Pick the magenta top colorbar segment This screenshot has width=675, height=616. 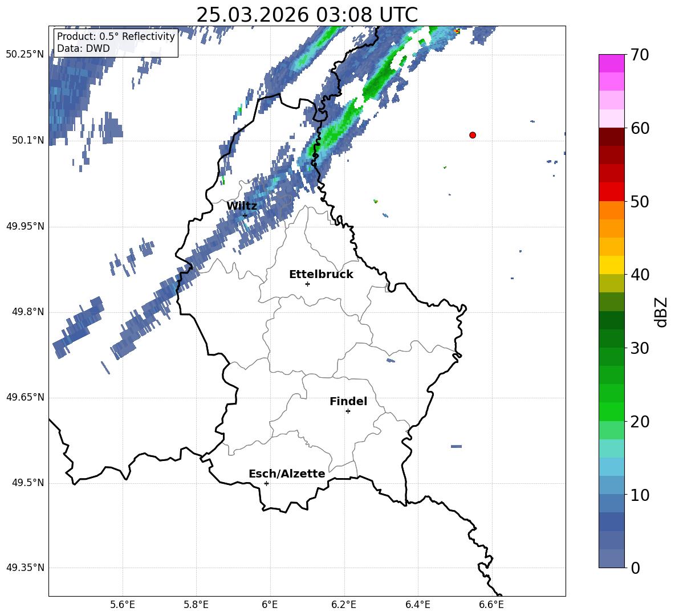[x=611, y=63]
